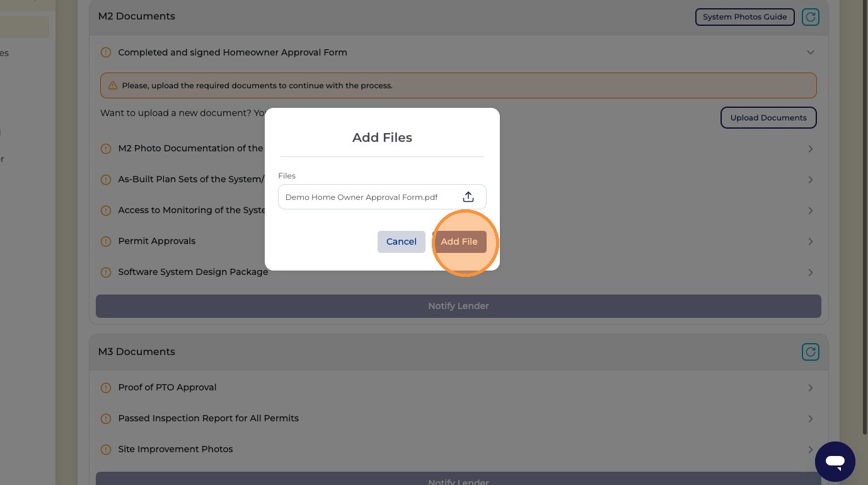Click warning icon beside Access to Monitoring
Image resolution: width=868 pixels, height=485 pixels.
106,211
